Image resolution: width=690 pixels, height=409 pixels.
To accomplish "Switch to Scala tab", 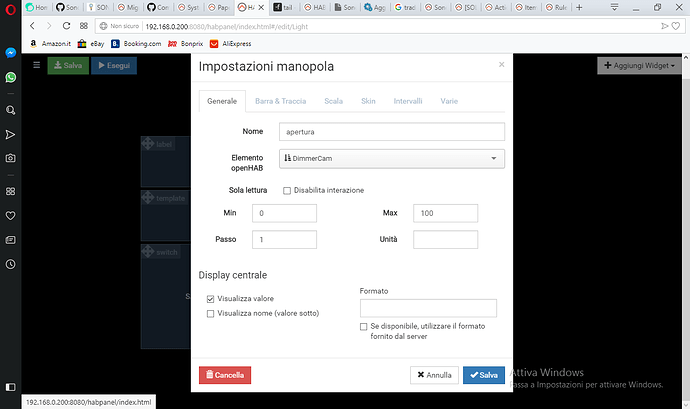I will [334, 101].
